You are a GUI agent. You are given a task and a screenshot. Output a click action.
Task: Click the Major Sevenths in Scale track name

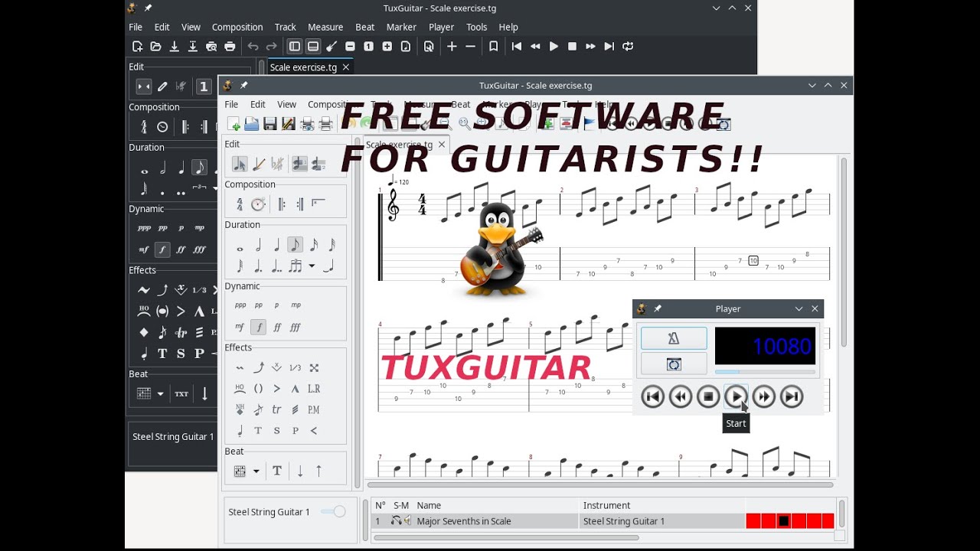tap(464, 521)
